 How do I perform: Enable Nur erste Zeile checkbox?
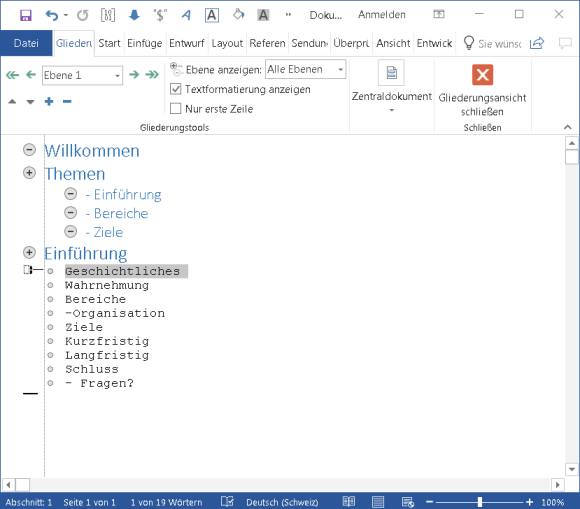click(x=175, y=109)
